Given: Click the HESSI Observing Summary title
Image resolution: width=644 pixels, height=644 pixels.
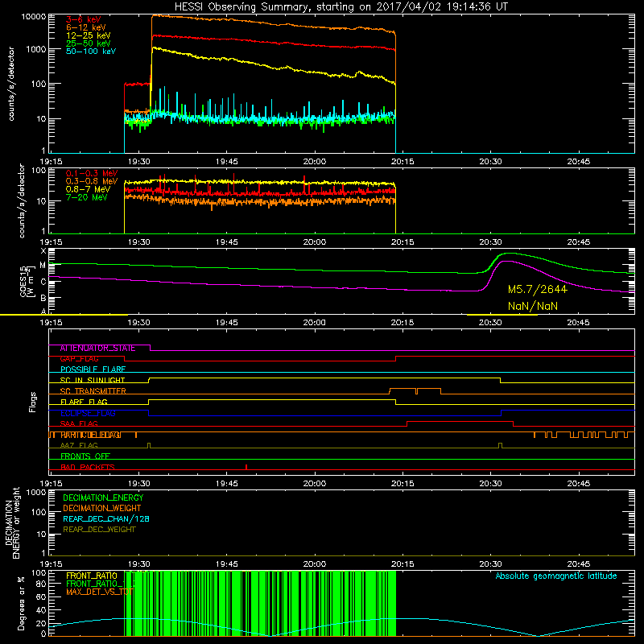Looking at the screenshot, I should [x=341, y=7].
